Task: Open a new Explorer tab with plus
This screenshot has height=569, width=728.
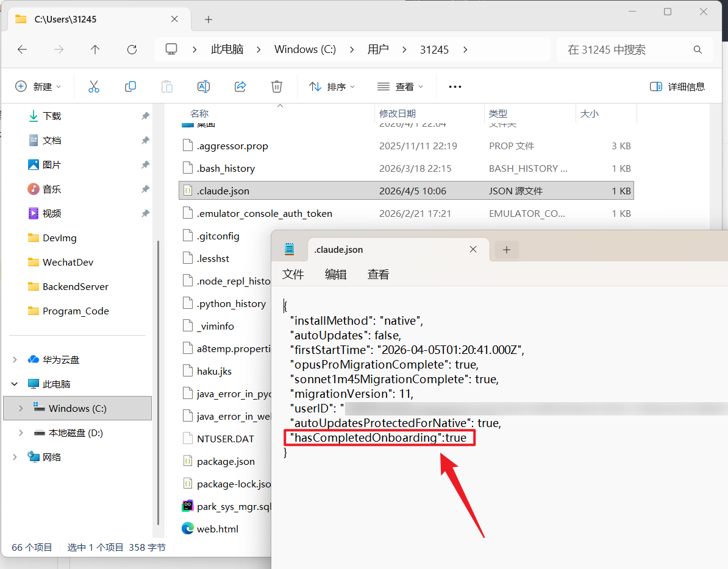Action: 209,19
